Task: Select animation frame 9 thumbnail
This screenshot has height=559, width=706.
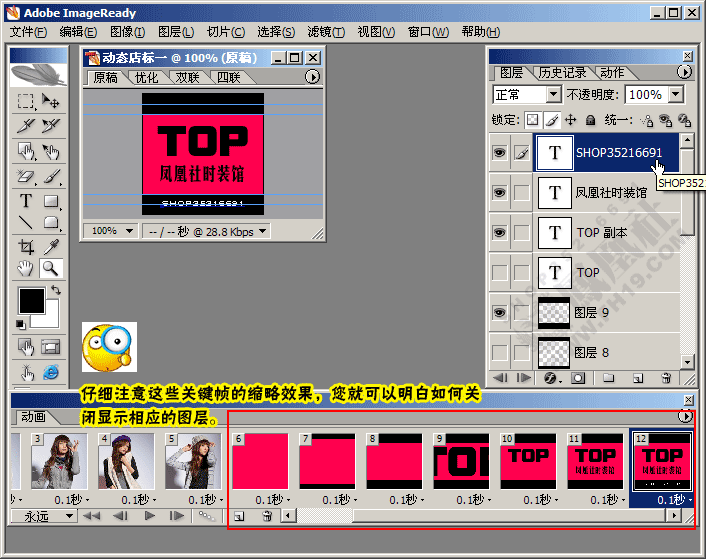Action: [461, 461]
